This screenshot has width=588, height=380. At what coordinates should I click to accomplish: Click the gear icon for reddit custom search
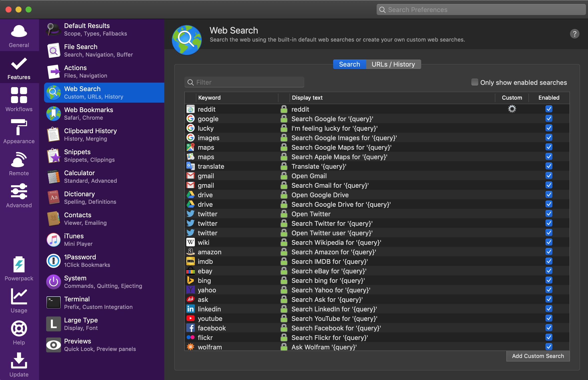click(512, 109)
